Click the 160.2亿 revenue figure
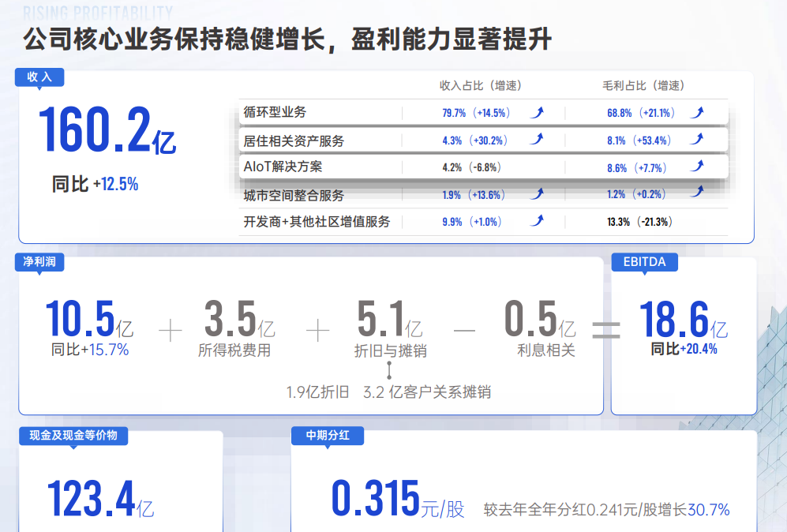Viewport: 787px width, 532px height. coord(107,131)
